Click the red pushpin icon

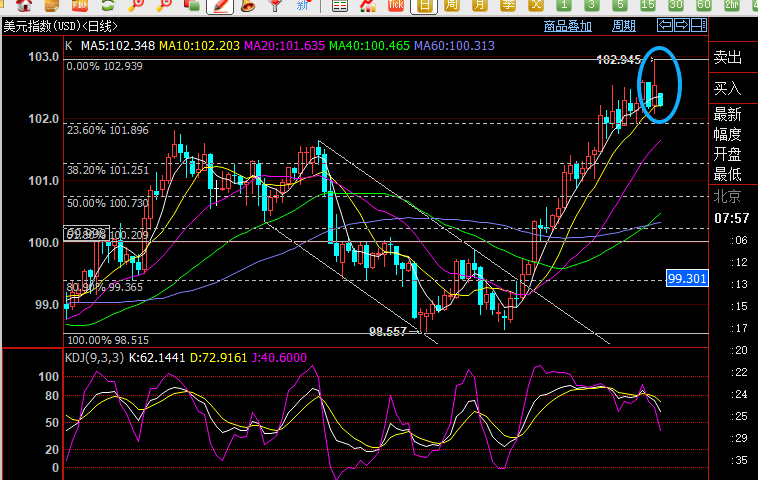[x=276, y=5]
